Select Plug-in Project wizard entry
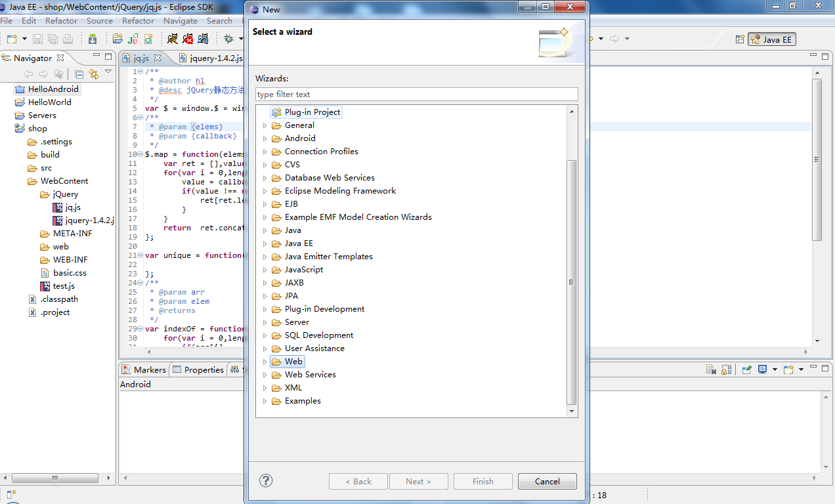This screenshot has height=504, width=835. 312,112
